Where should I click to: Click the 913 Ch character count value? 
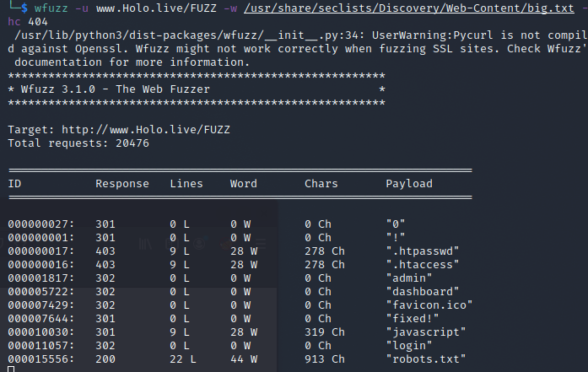tap(324, 360)
